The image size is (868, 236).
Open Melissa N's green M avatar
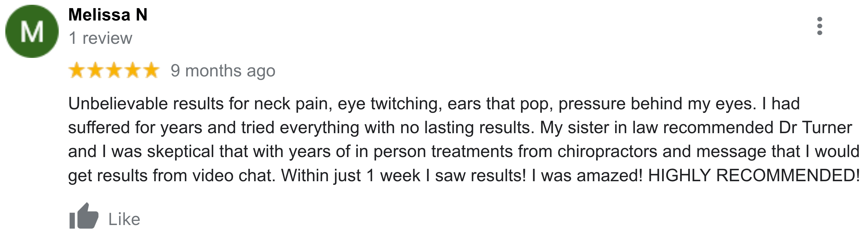tap(32, 31)
